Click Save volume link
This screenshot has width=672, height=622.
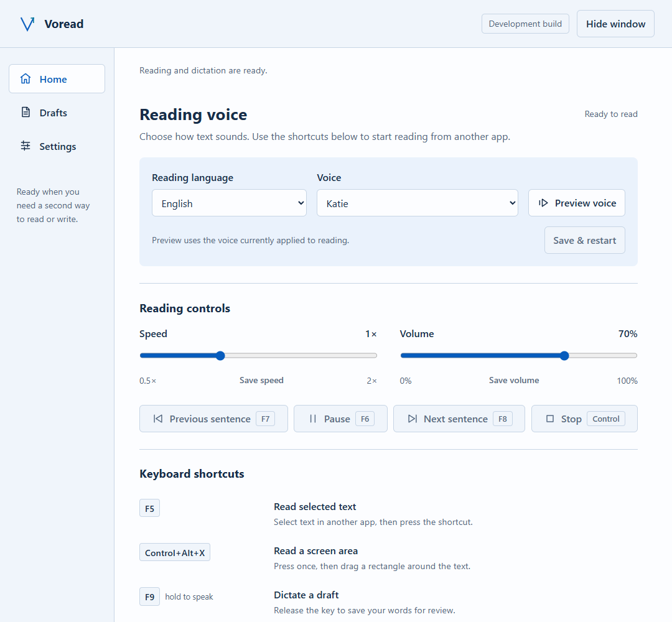[x=514, y=381]
